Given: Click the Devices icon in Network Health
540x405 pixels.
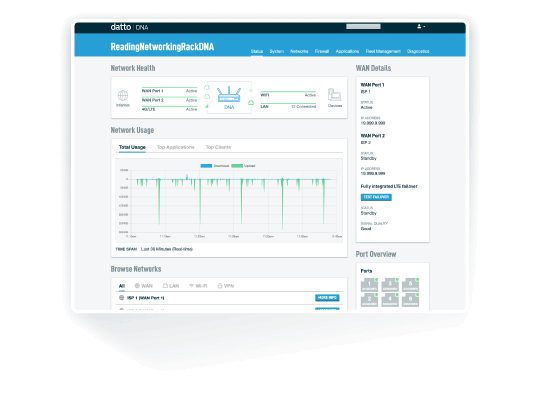Looking at the screenshot, I should click(334, 95).
